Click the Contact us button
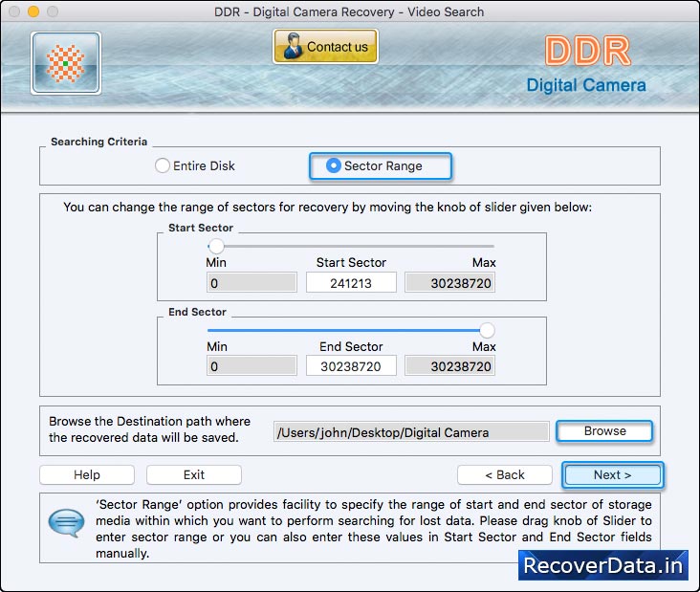 (x=325, y=47)
